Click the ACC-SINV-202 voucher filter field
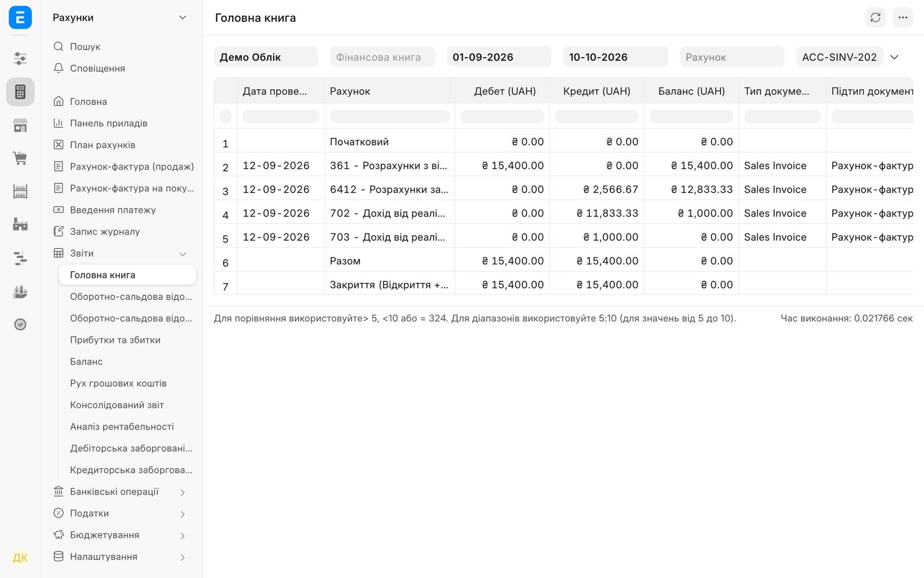Viewport: 924px width, 578px height. 839,56
